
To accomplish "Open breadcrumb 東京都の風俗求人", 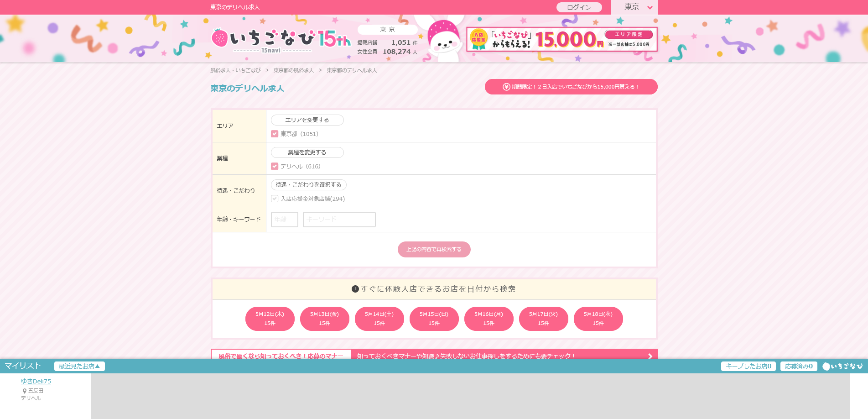I will click(x=294, y=70).
